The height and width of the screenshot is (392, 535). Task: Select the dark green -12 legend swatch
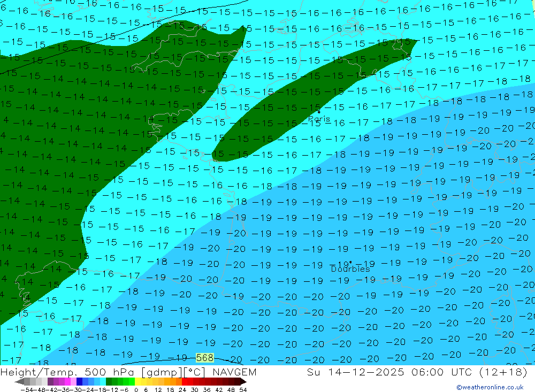point(109,381)
